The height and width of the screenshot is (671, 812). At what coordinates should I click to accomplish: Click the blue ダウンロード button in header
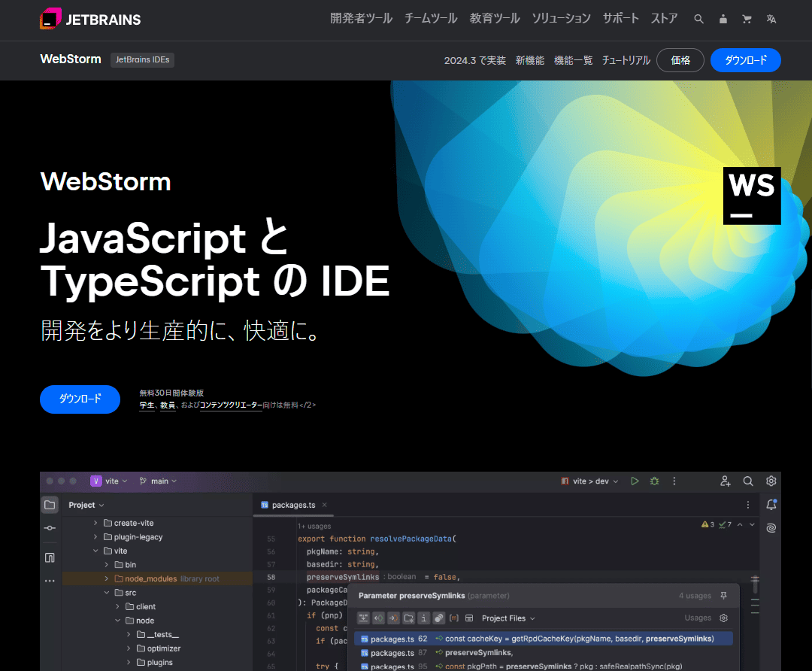point(745,60)
